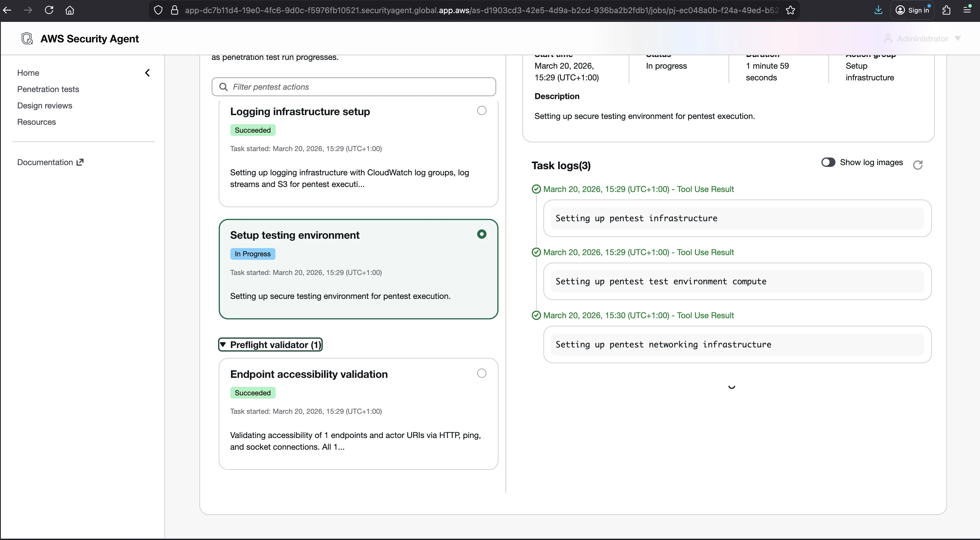Open the extensions puzzle icon

946,10
